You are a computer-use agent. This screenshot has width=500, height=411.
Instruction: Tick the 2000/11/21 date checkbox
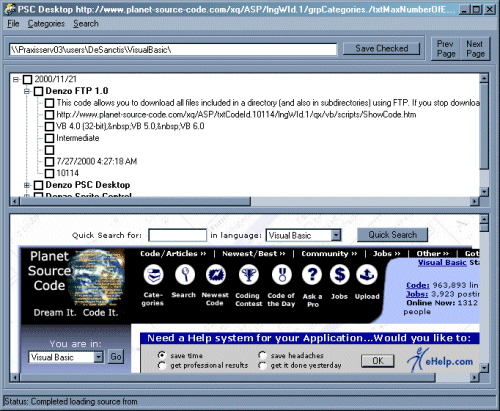28,79
